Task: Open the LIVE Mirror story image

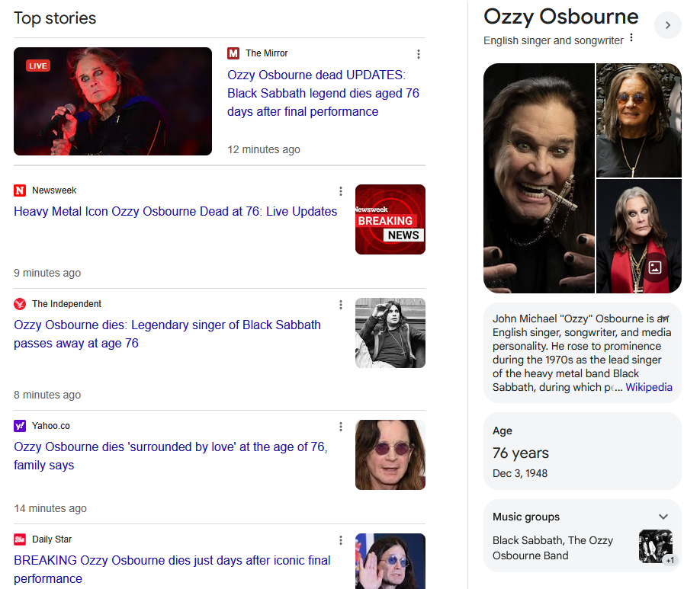Action: point(113,101)
